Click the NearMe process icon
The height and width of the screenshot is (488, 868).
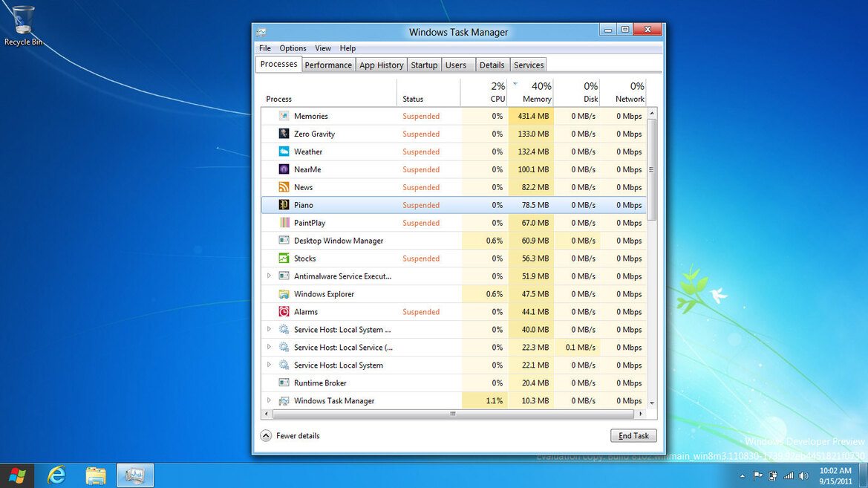click(x=284, y=169)
